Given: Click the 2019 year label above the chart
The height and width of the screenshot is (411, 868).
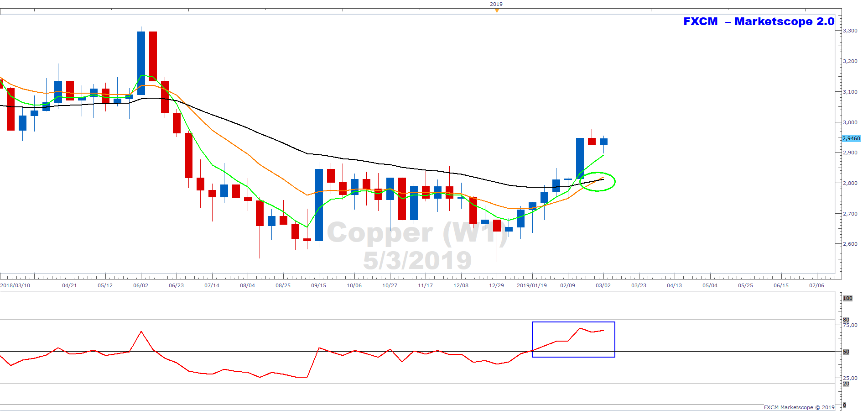Looking at the screenshot, I should (496, 4).
